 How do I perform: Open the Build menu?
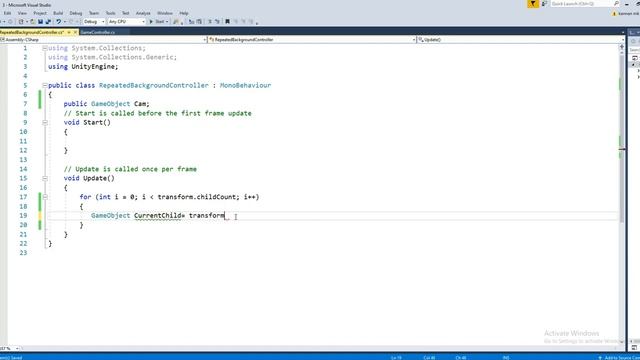coord(58,13)
